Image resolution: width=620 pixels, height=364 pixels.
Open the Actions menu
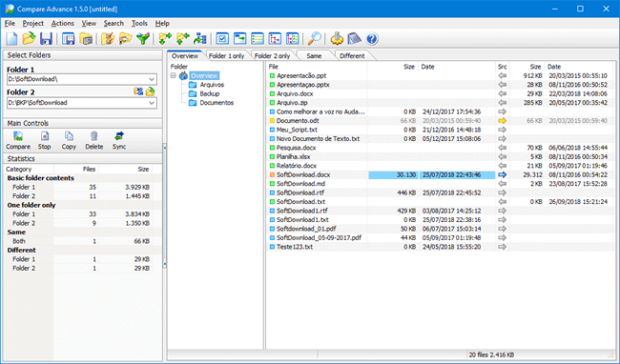(62, 23)
